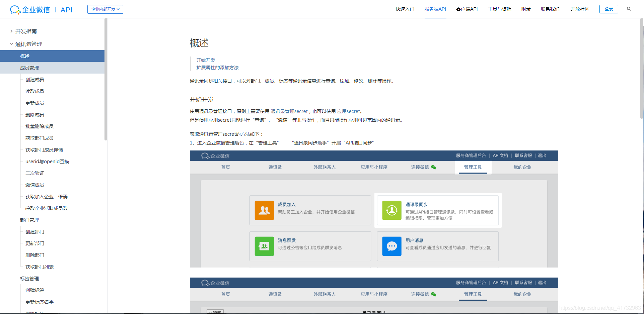The height and width of the screenshot is (314, 644).
Task: Open the 快速入门 nav item
Action: pos(405,9)
